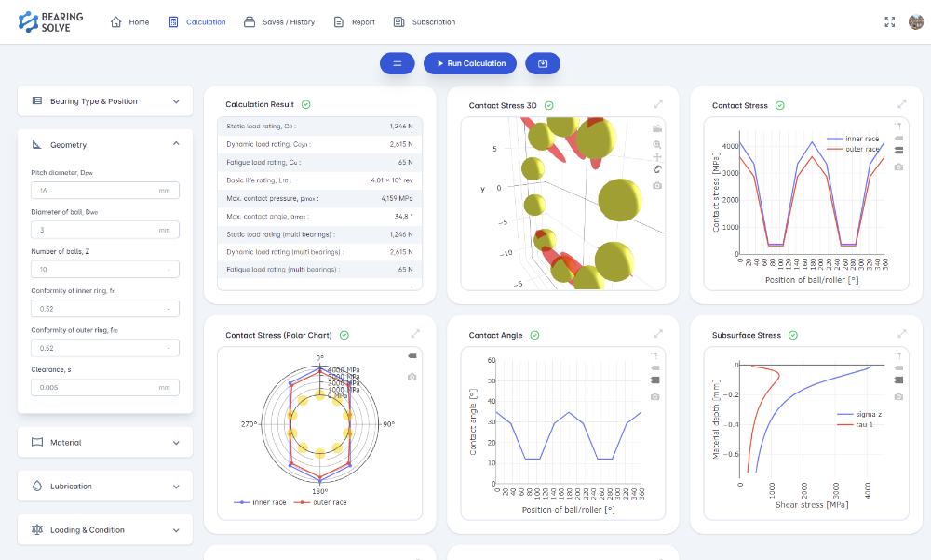Click the Clearance input field

(x=105, y=387)
